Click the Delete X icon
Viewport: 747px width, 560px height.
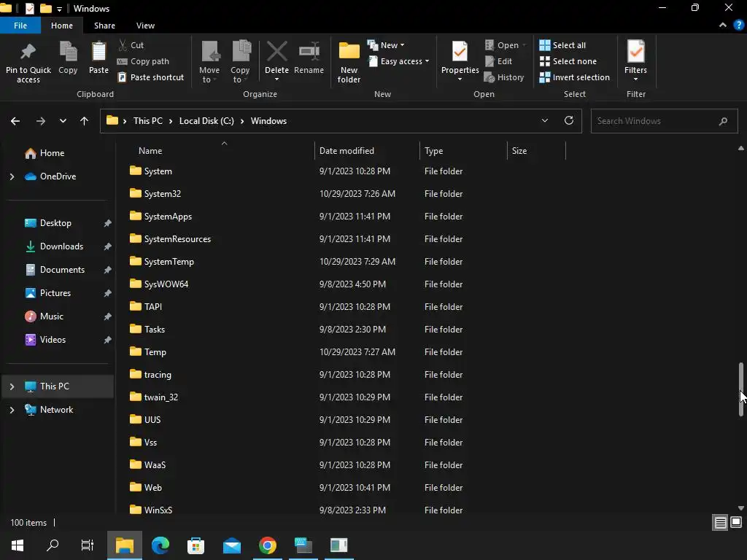276,52
